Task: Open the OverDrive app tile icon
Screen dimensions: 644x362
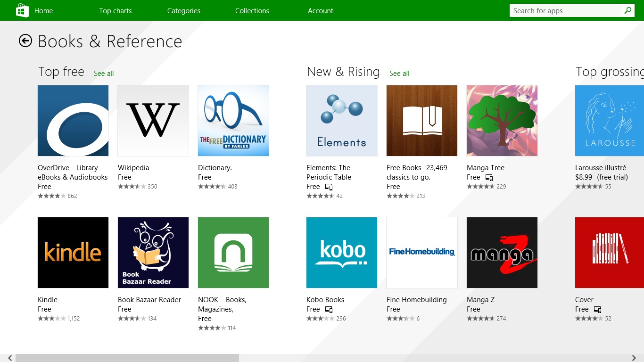Action: [x=73, y=121]
